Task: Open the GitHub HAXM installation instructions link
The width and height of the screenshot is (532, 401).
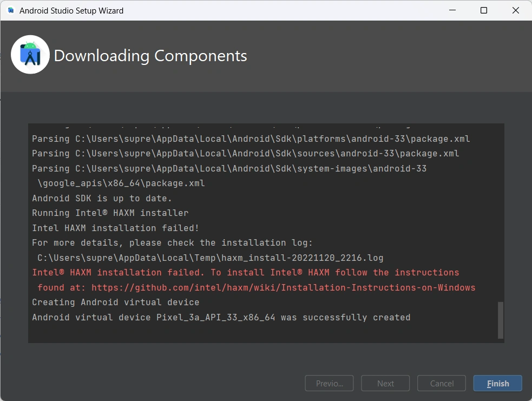Action: [283, 287]
